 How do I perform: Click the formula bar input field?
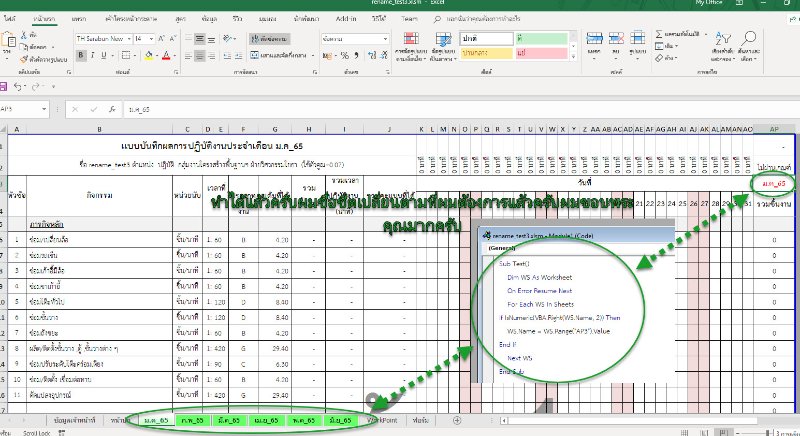(x=400, y=107)
